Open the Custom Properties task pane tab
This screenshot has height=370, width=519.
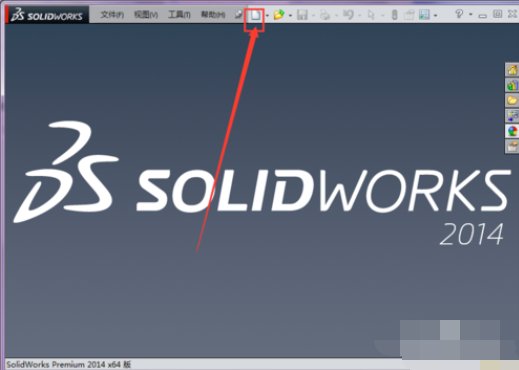(x=512, y=146)
